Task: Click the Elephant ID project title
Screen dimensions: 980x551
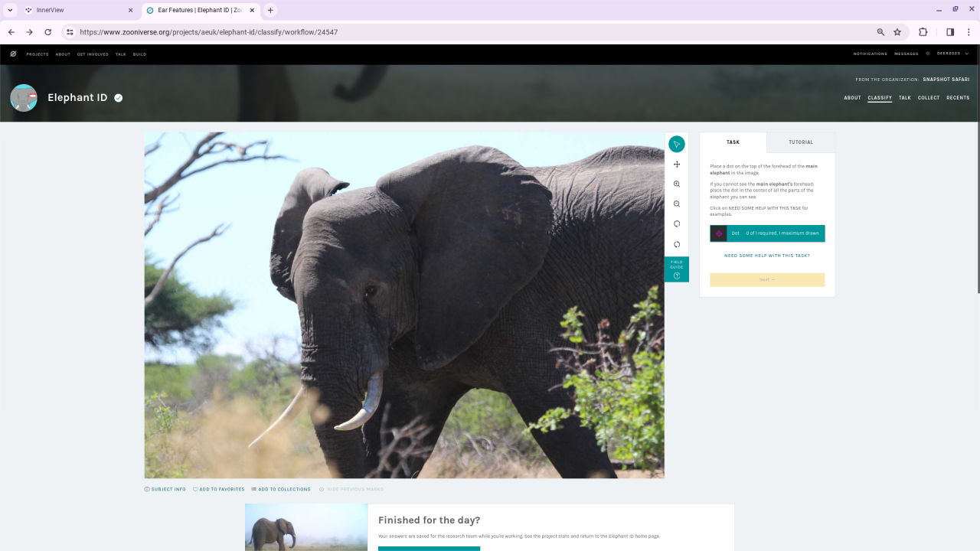Action: pyautogui.click(x=77, y=98)
